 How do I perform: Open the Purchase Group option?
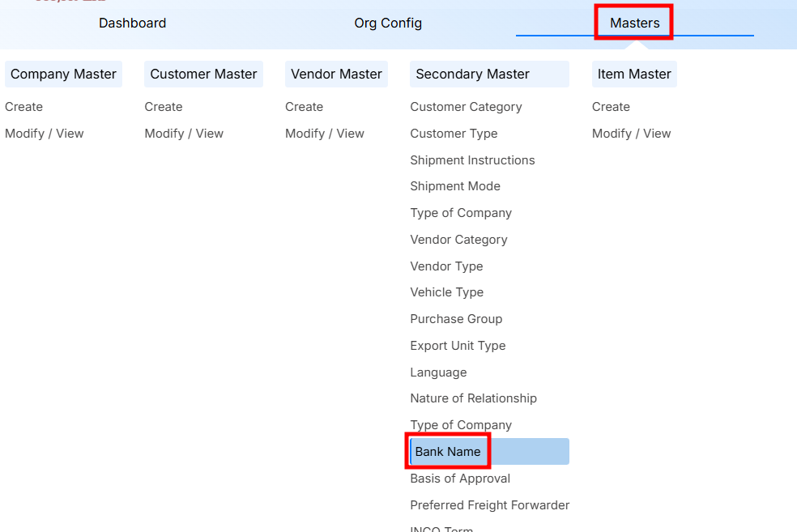point(456,318)
